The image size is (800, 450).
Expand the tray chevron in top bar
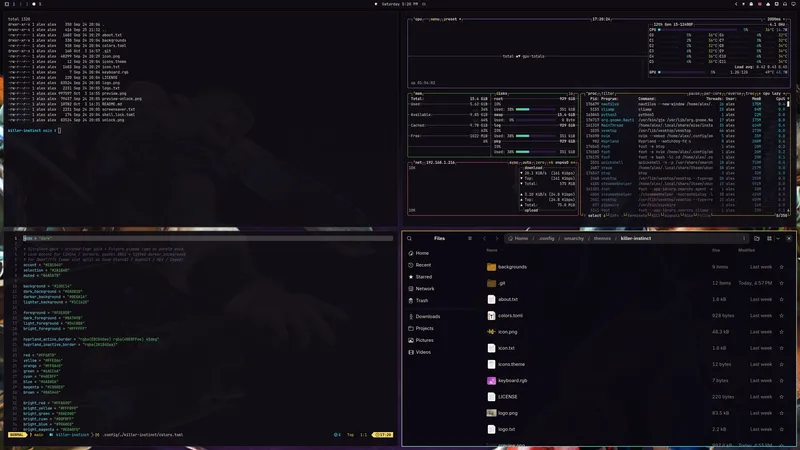(x=736, y=4)
